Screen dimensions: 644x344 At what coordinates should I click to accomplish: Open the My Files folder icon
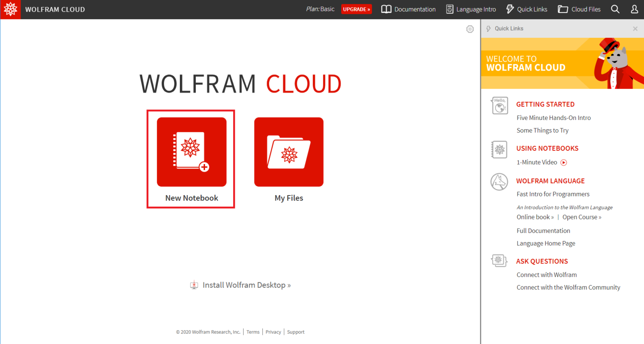tap(288, 152)
